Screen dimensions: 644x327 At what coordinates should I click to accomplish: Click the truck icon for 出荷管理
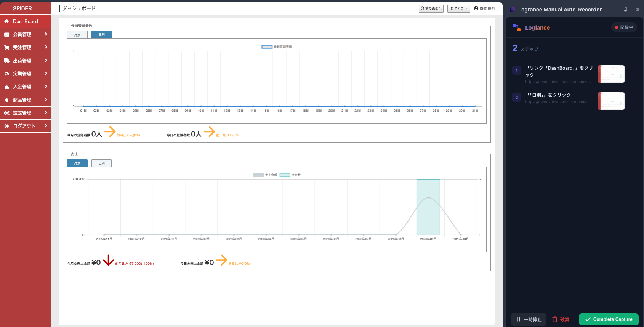tap(6, 61)
